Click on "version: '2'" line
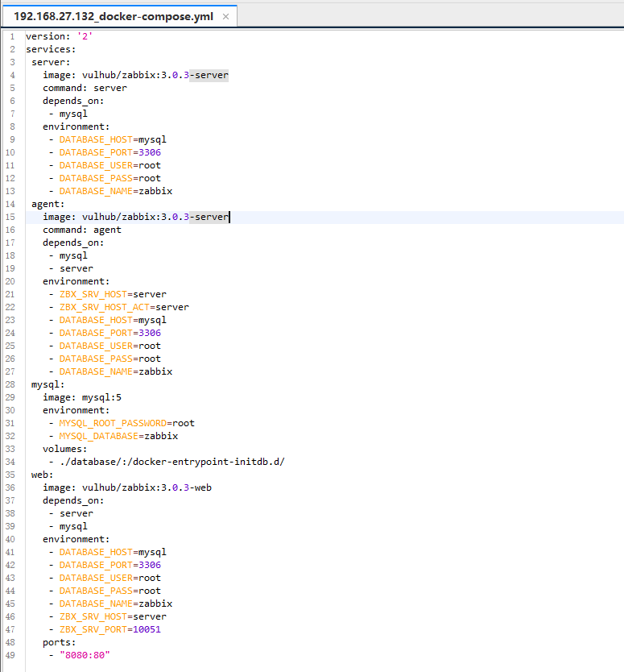624x672 pixels. coord(59,36)
